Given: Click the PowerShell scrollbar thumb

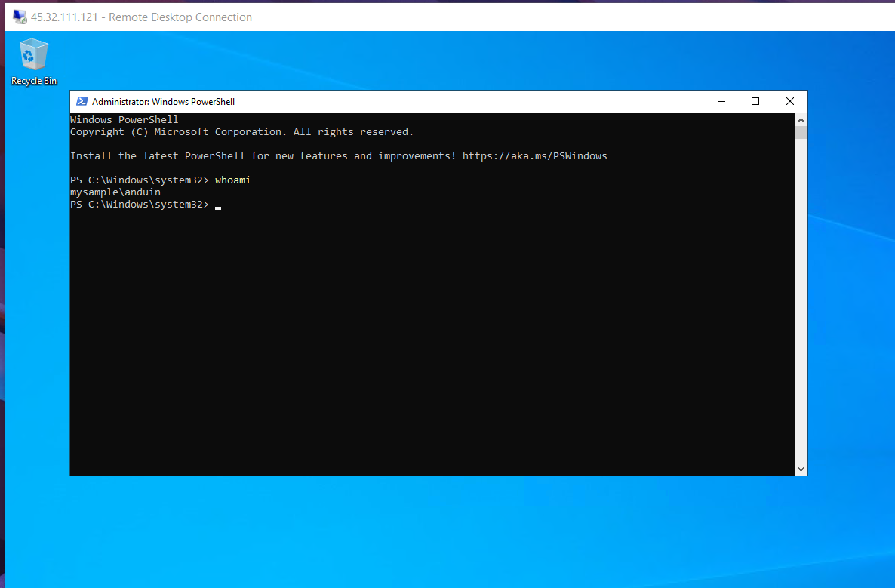Looking at the screenshot, I should [801, 132].
